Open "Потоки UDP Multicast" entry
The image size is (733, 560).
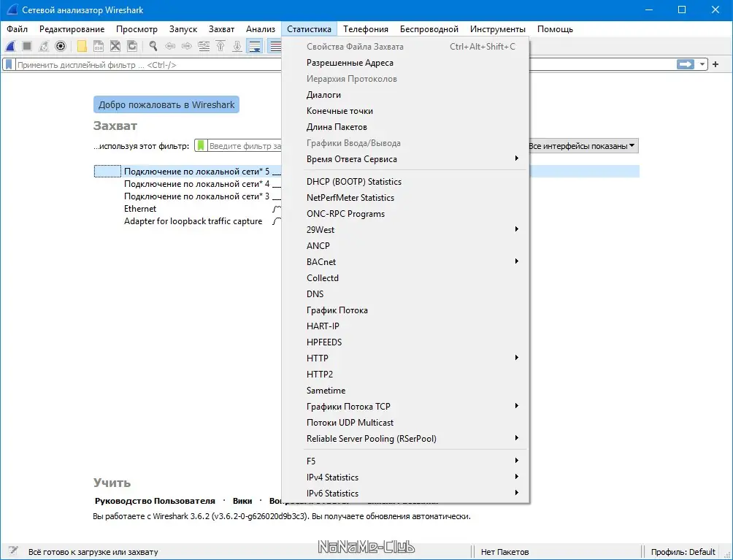point(405,423)
